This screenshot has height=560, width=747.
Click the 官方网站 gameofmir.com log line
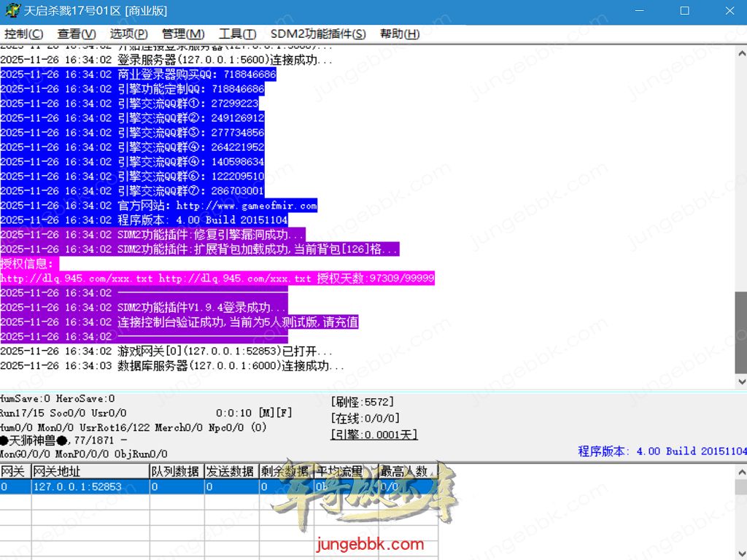point(217,206)
